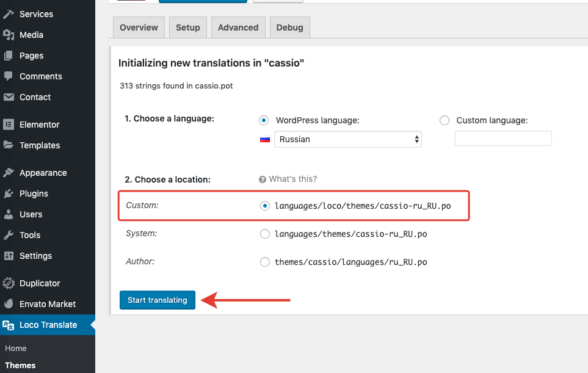This screenshot has width=588, height=373.
Task: Click the Comments speech bubble icon
Action: [9, 76]
